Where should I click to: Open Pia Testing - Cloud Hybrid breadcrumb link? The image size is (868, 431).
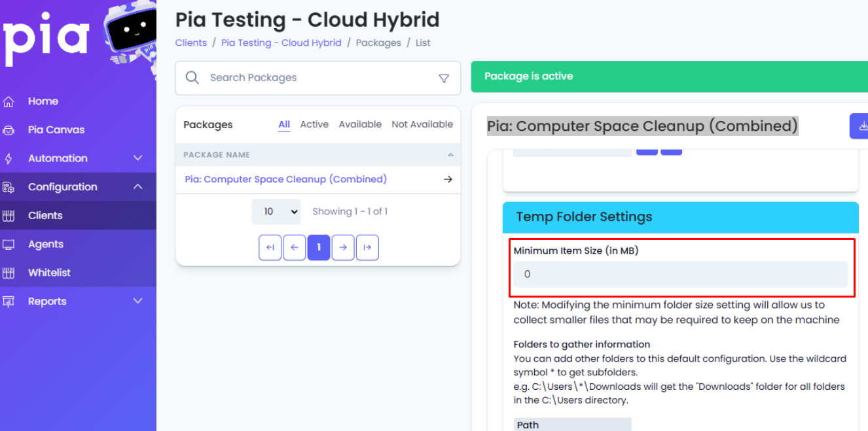[281, 43]
